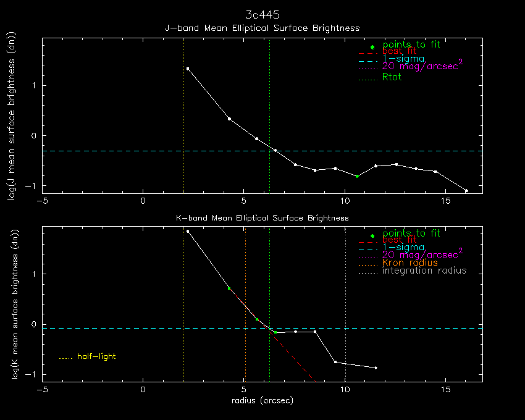Click the 'radius (arcsec)' x-axis label
Viewport: 525px width, 420px height.
(x=262, y=400)
